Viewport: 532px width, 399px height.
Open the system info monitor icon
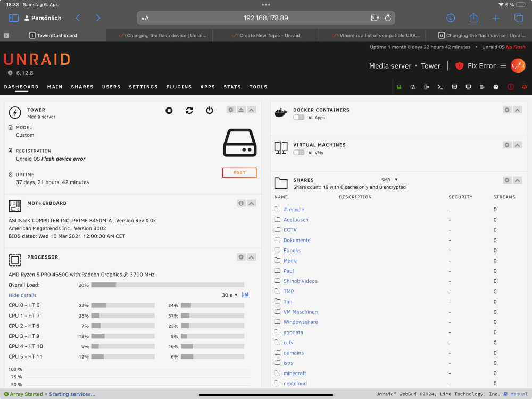point(468,87)
